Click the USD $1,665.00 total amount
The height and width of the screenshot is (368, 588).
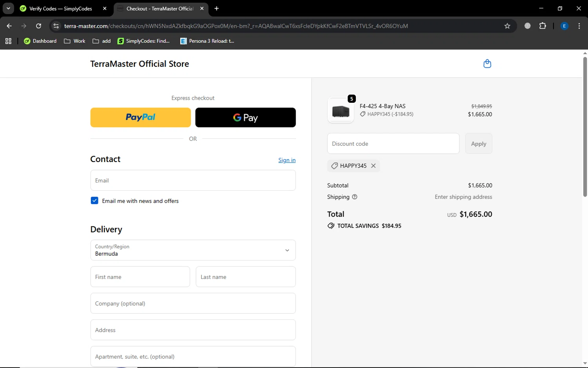(470, 214)
